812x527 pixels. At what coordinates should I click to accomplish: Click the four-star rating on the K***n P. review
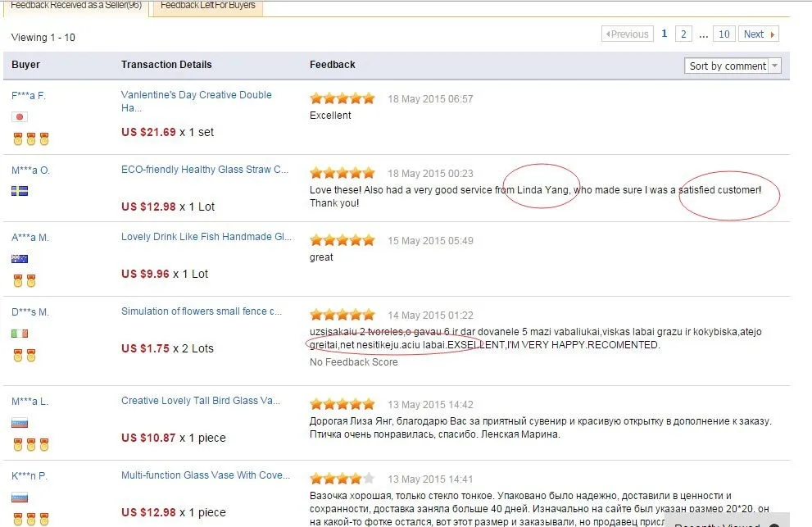pyautogui.click(x=342, y=479)
